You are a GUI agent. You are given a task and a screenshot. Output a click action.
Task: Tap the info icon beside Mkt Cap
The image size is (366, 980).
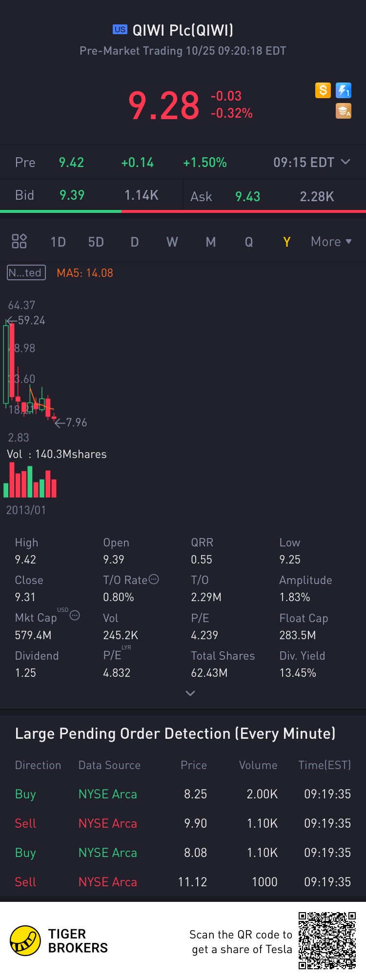[75, 616]
